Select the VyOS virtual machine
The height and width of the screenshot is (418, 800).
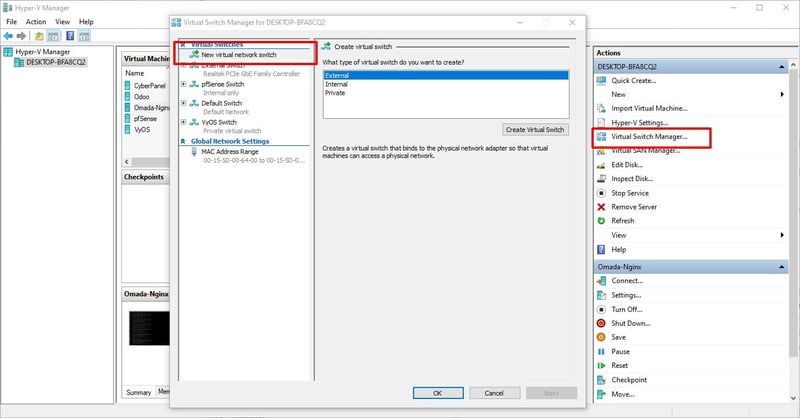pyautogui.click(x=142, y=130)
